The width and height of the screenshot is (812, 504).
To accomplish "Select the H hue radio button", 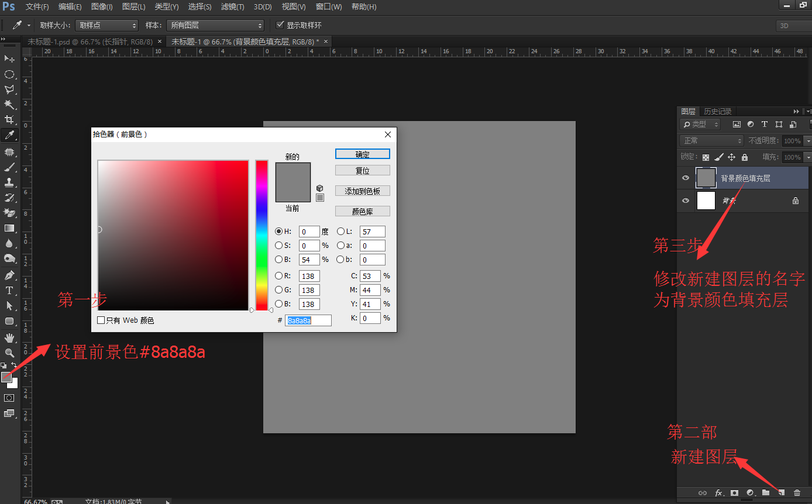I will click(279, 232).
